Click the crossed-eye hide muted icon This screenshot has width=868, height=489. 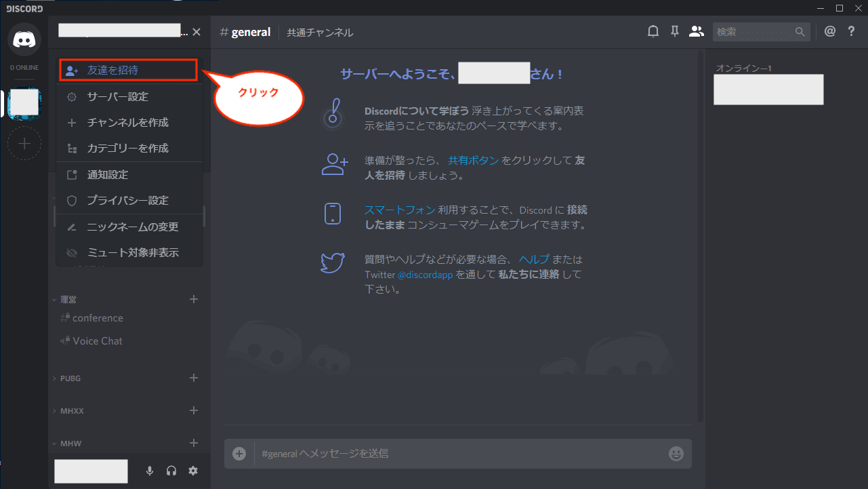(72, 253)
